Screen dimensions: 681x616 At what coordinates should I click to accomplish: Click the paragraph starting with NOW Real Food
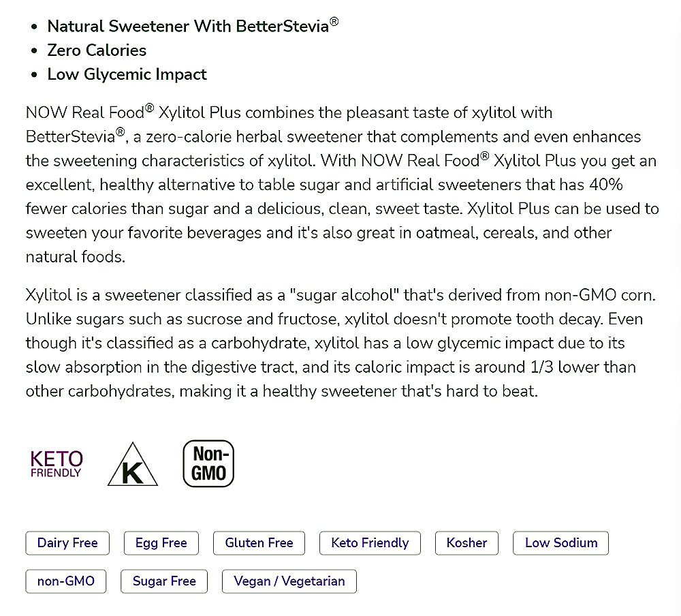(x=340, y=184)
